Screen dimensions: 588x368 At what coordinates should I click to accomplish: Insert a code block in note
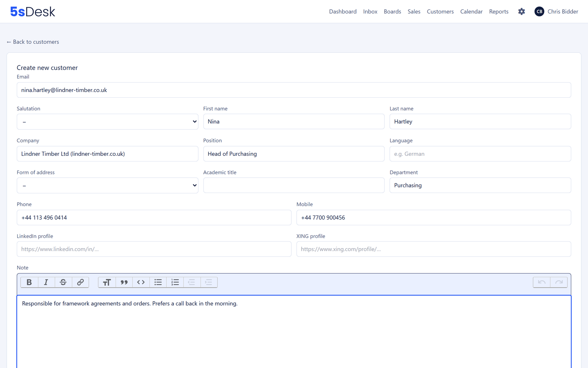(x=141, y=282)
